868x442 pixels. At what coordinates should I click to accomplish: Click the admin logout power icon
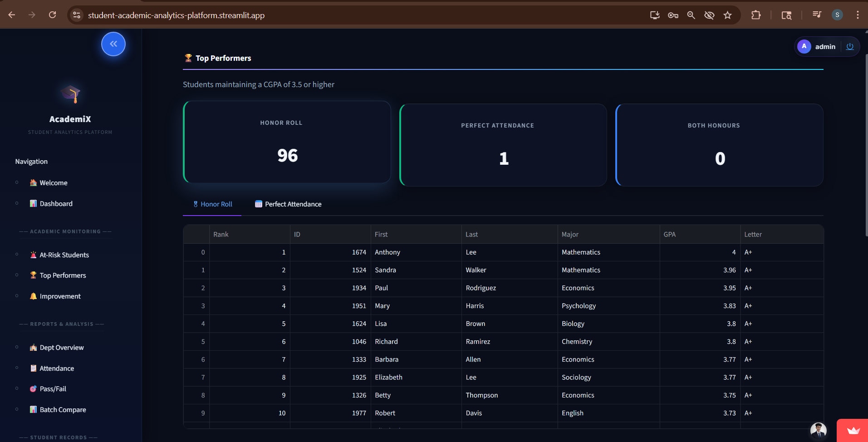(850, 46)
